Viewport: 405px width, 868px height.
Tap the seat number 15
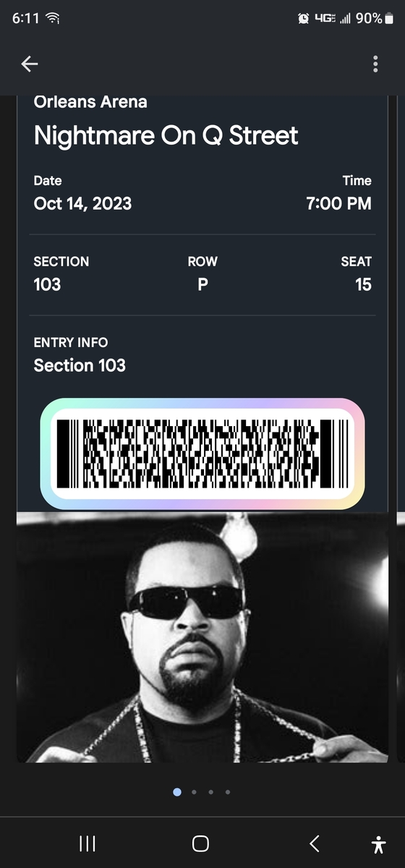pyautogui.click(x=363, y=284)
